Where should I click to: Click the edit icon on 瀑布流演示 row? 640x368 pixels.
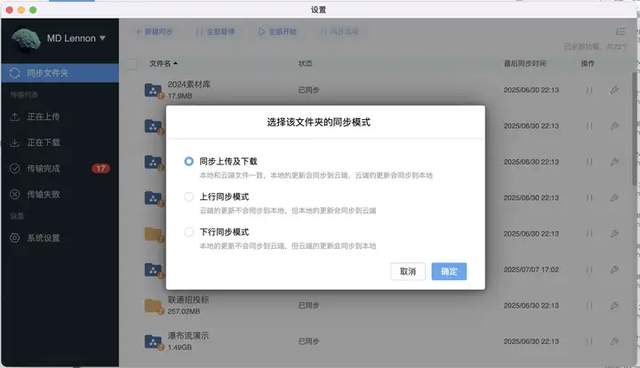[614, 341]
